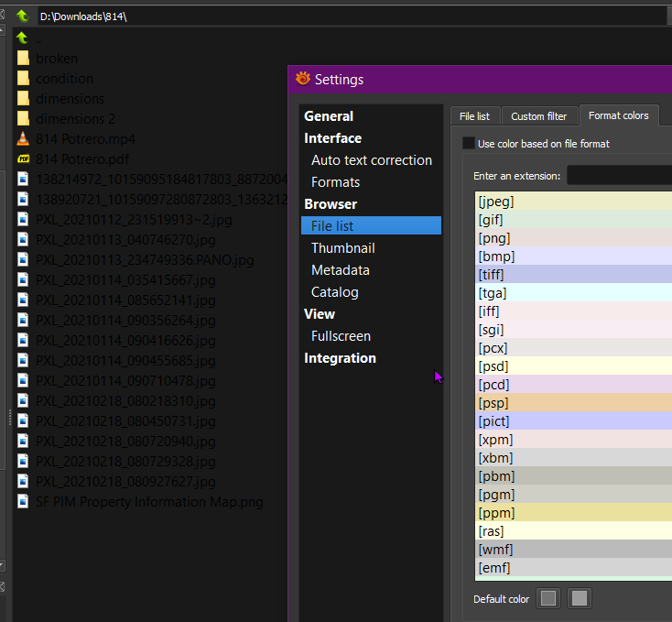Click the green up-arrow beside the address bar
Viewport: 672px width, 622px height.
pos(23,16)
